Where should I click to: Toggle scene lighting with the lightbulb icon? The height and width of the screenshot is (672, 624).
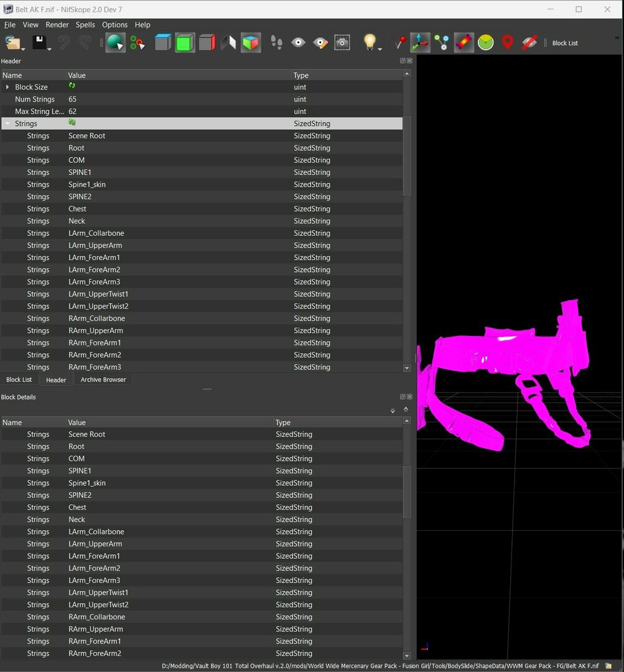(x=370, y=41)
